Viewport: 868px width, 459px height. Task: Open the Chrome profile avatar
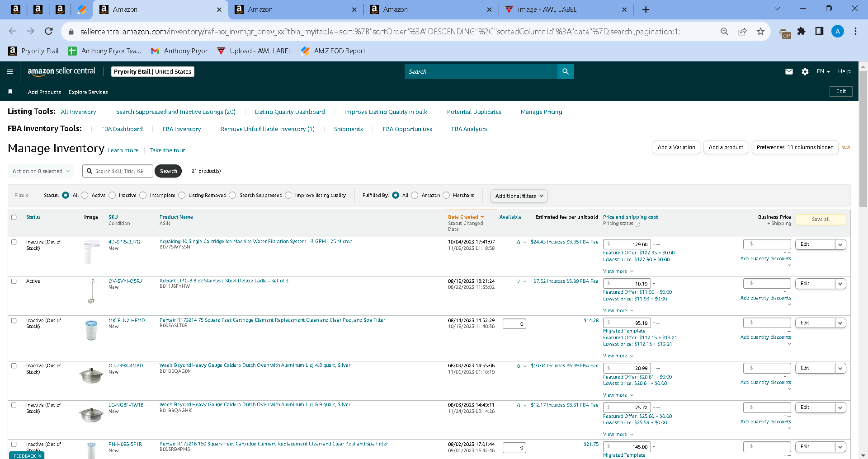coord(838,31)
